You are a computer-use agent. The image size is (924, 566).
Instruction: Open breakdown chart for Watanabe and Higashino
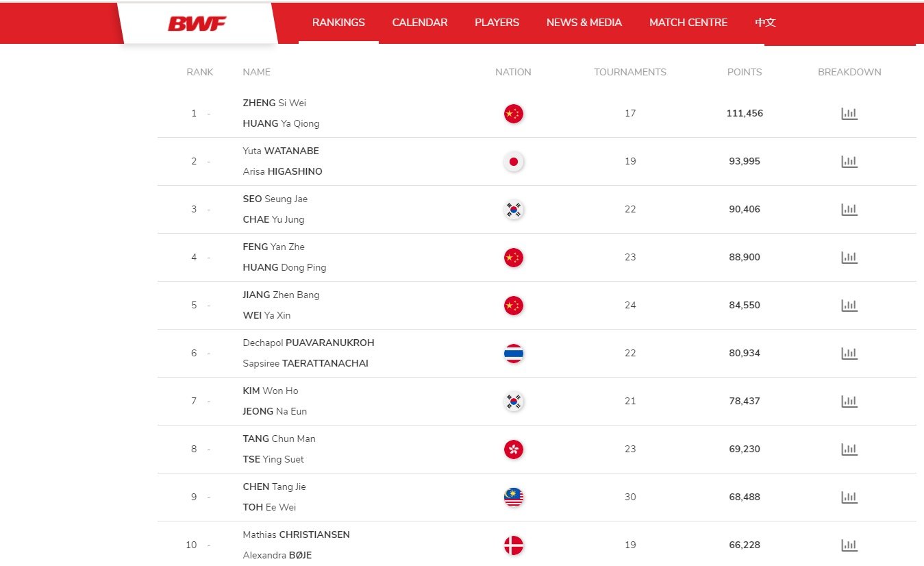point(849,162)
